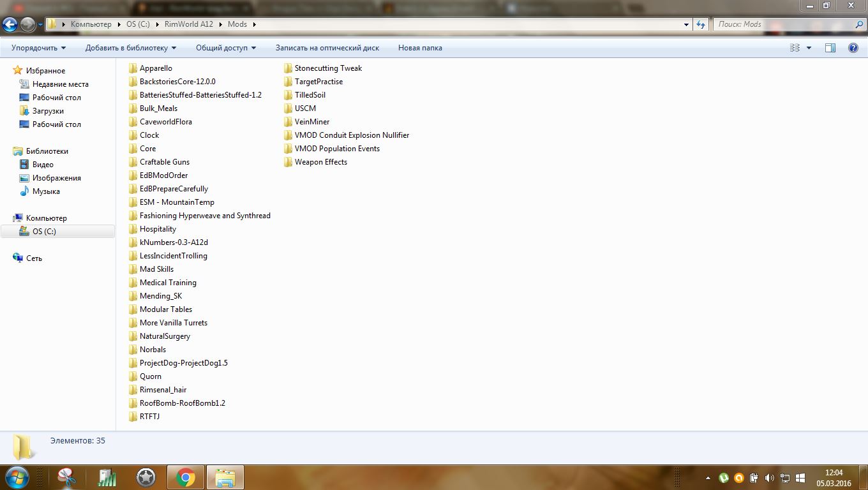Viewport: 868px width, 490px height.
Task: Select the Mad Skills folder icon
Action: tap(133, 269)
